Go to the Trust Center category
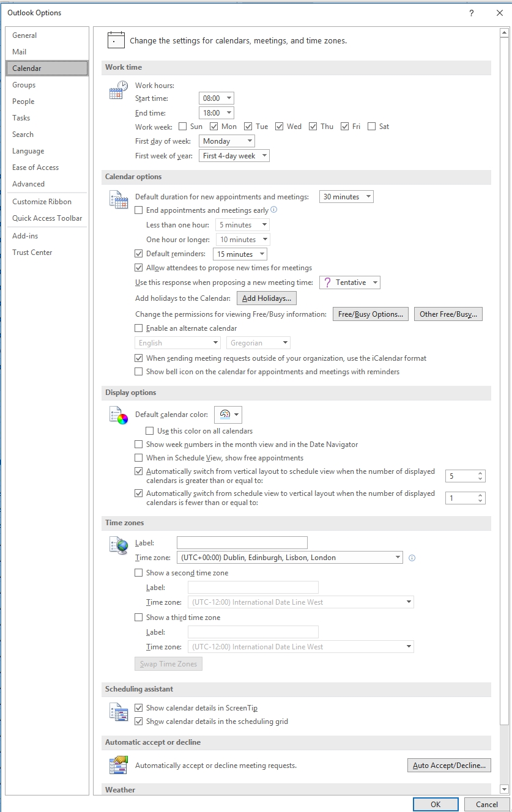512x812 pixels. coord(47,253)
